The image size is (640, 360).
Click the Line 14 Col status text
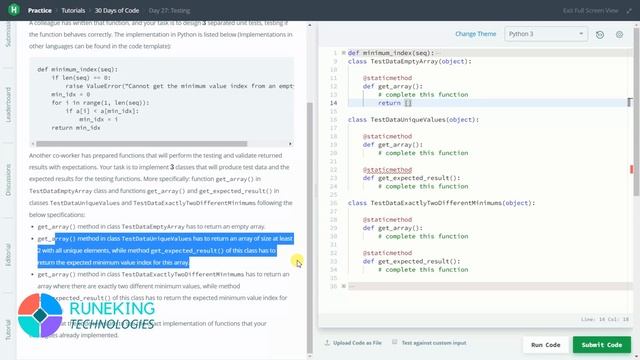tap(605, 319)
